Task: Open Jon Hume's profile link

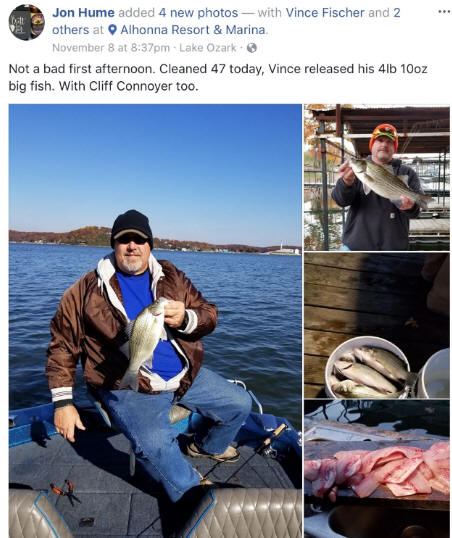Action: click(83, 13)
